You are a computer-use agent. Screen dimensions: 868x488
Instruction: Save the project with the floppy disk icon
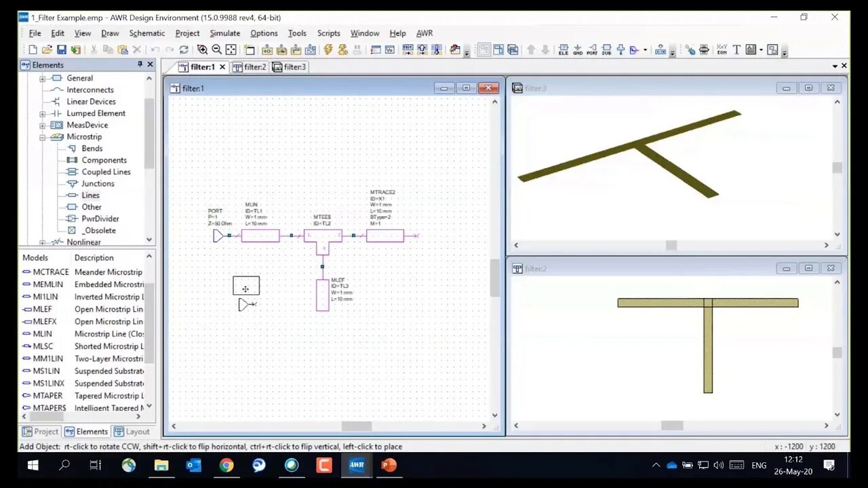[61, 49]
